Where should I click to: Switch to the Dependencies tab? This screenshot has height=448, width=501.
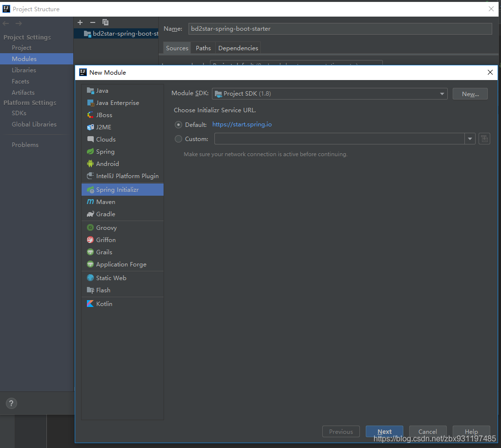point(238,48)
